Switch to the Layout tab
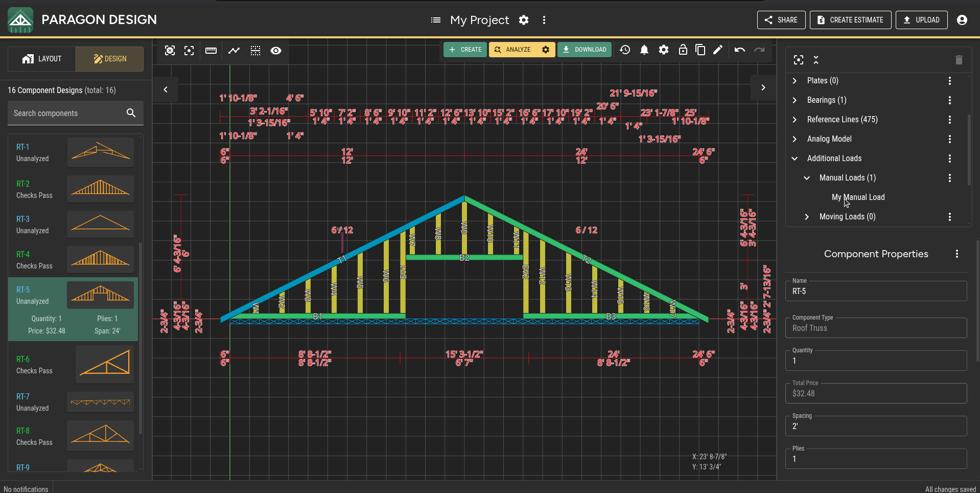 [x=42, y=59]
